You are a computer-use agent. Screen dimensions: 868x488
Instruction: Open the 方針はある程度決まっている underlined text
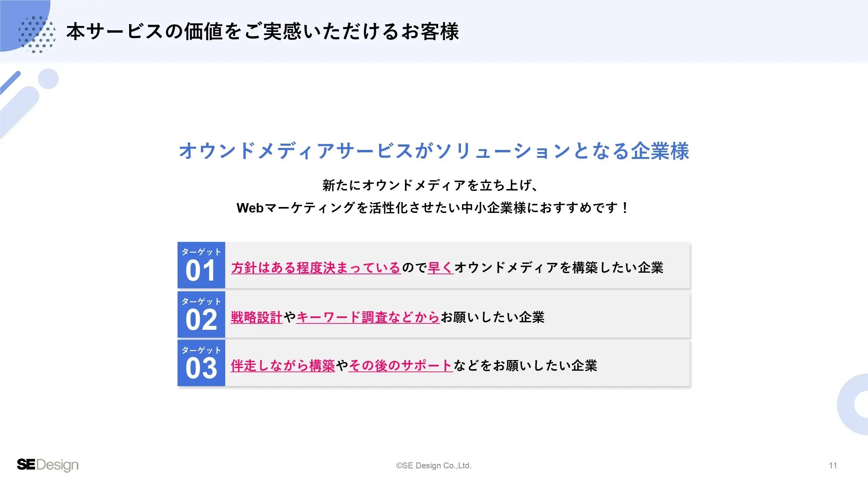point(316,268)
